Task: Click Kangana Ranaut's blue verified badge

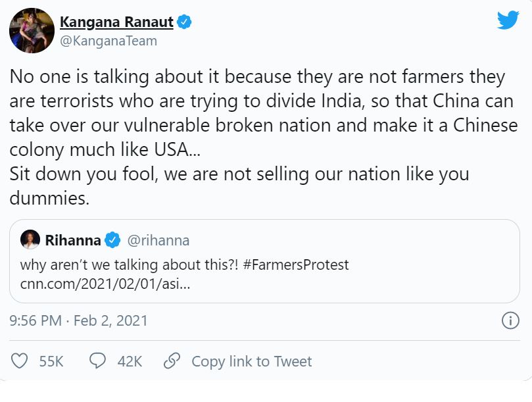Action: click(x=185, y=22)
